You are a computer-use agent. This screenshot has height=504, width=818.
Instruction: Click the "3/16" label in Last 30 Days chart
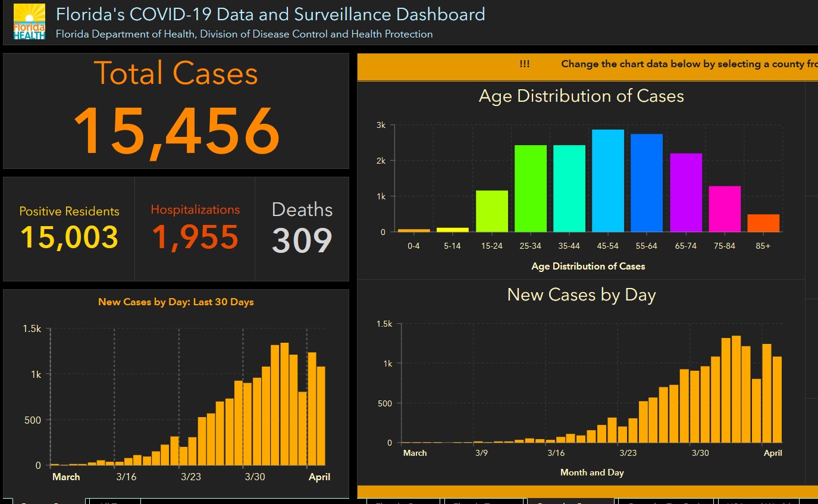(126, 477)
